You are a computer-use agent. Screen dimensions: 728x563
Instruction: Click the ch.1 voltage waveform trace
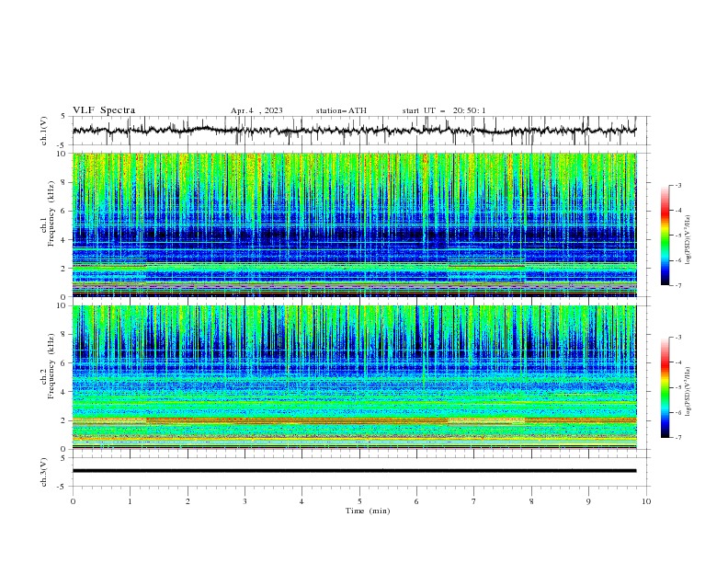pos(354,131)
